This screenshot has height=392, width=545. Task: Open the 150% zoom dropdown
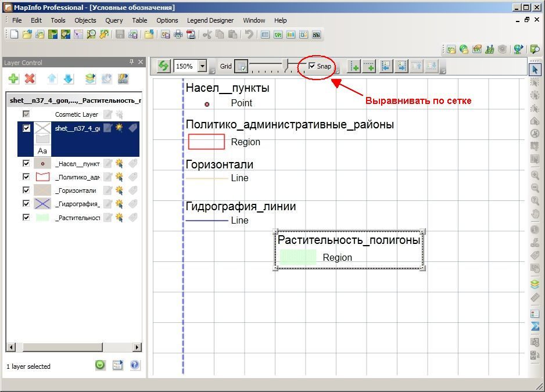coord(202,66)
